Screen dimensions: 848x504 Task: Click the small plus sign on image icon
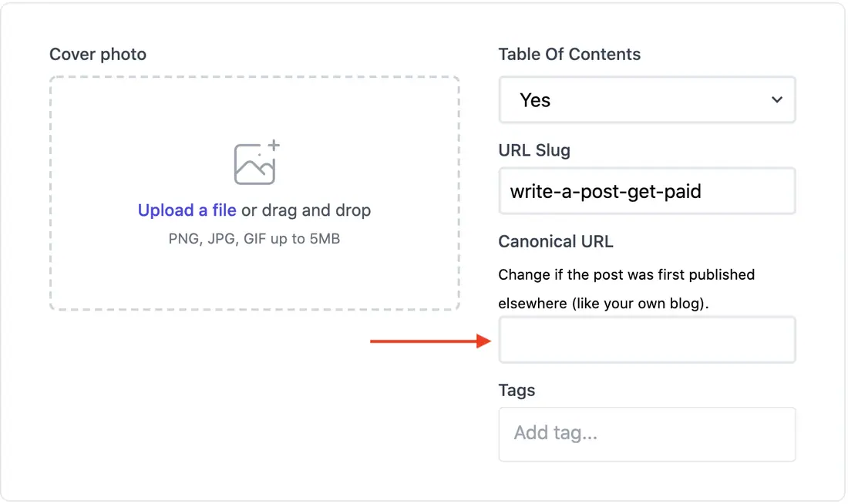click(274, 145)
